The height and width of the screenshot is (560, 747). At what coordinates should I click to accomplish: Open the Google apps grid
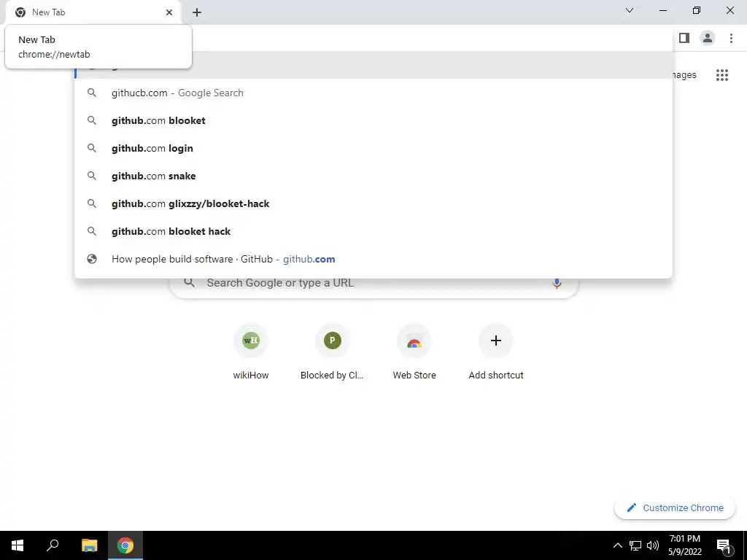click(x=721, y=75)
